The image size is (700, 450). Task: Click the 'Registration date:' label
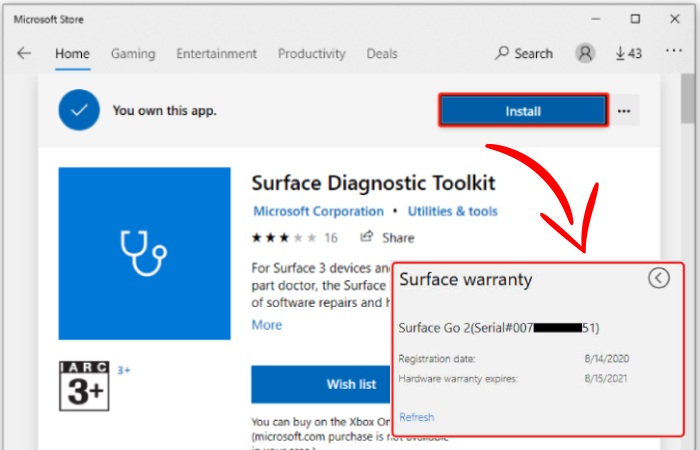coord(437,358)
